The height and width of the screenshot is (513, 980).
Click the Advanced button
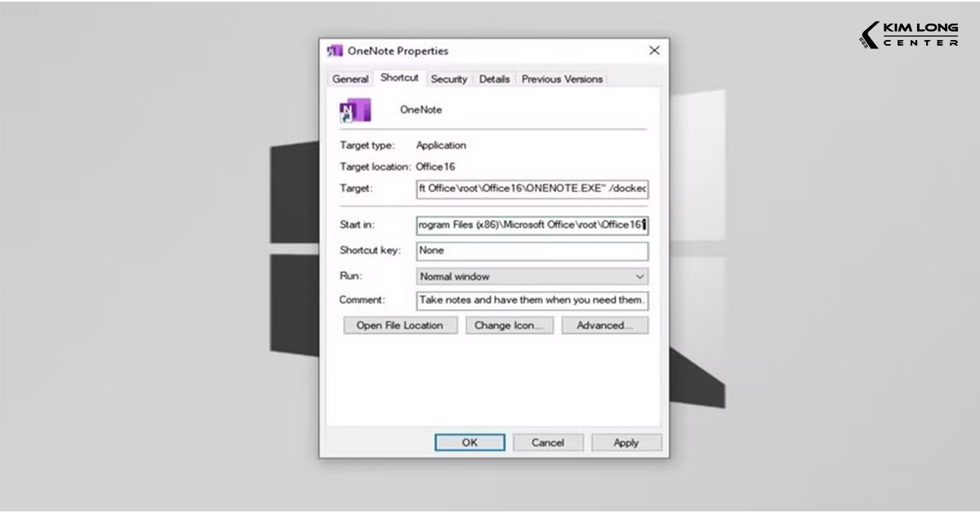tap(604, 325)
